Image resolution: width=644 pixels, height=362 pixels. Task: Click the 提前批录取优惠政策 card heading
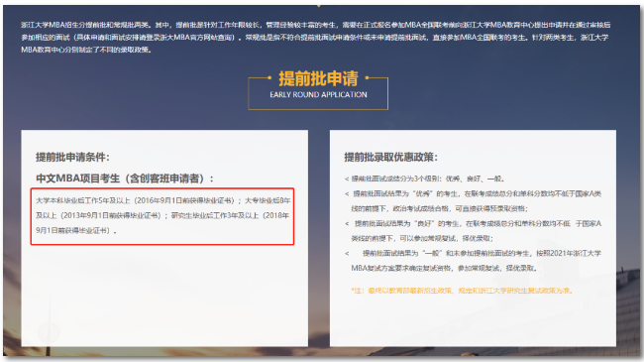pyautogui.click(x=391, y=157)
